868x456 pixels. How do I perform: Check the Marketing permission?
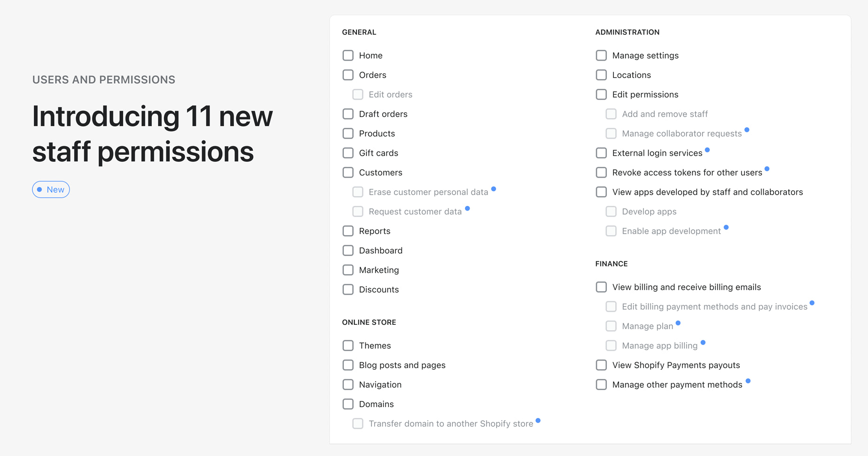click(348, 270)
